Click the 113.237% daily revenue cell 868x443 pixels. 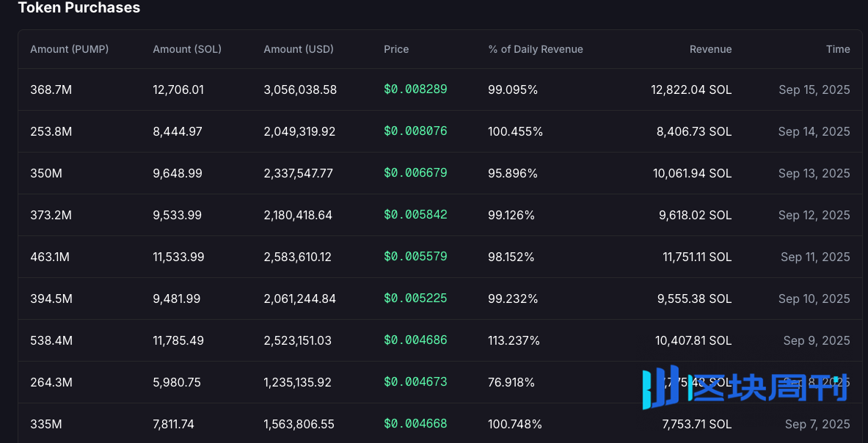click(514, 340)
